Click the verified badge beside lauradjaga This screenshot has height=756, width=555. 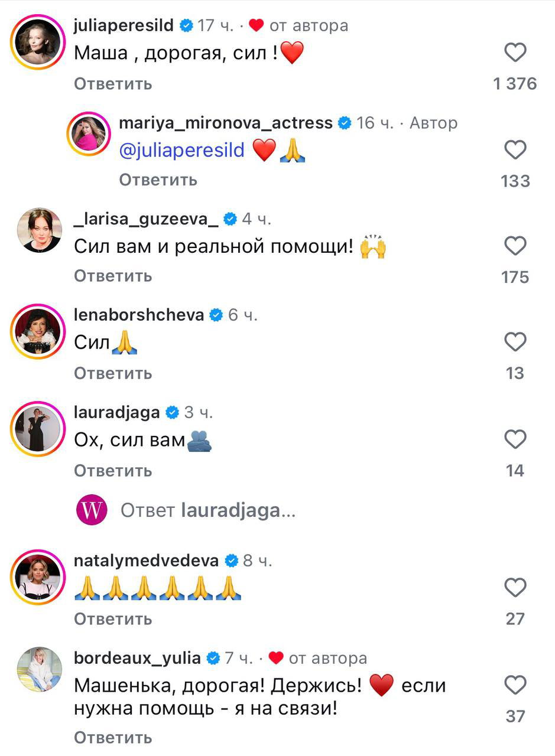click(x=172, y=412)
